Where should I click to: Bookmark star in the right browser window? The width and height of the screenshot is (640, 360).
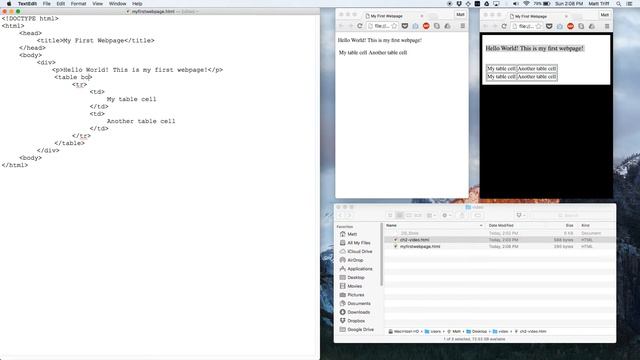tap(538, 26)
